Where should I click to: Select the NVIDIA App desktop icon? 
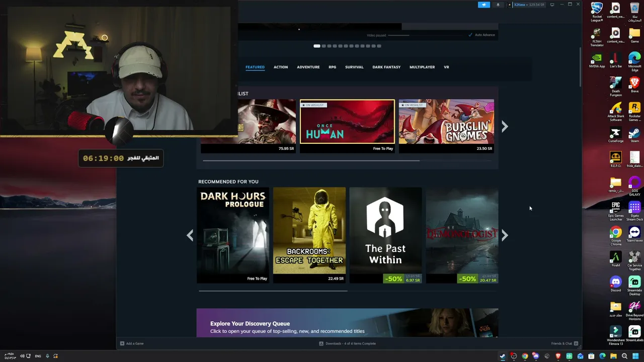(597, 60)
